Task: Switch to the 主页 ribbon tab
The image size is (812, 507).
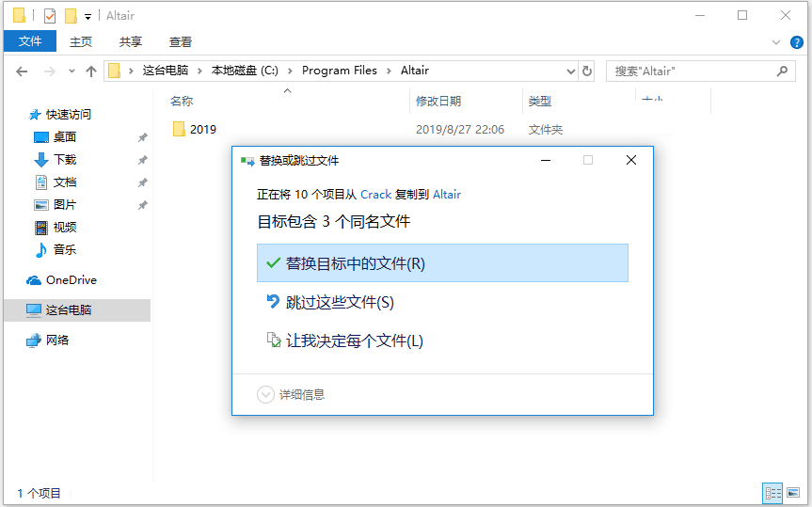Action: coord(81,42)
